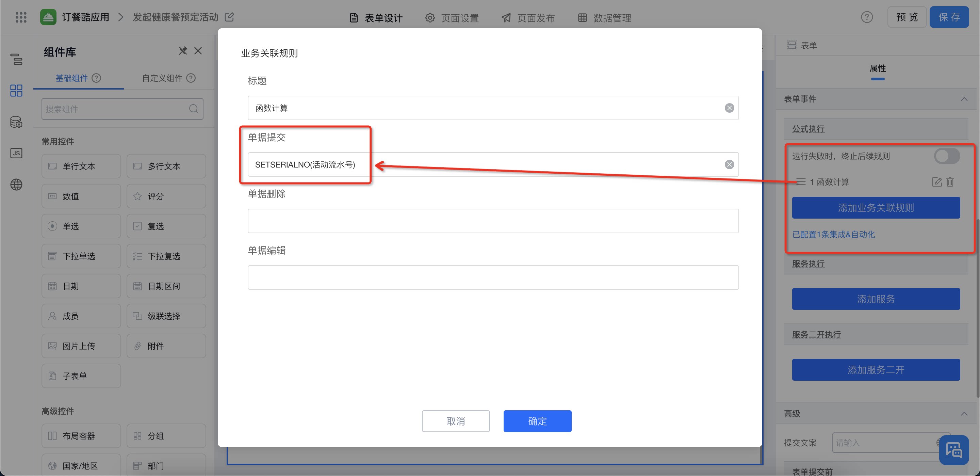Switch to 自定义组件 tab

point(168,78)
